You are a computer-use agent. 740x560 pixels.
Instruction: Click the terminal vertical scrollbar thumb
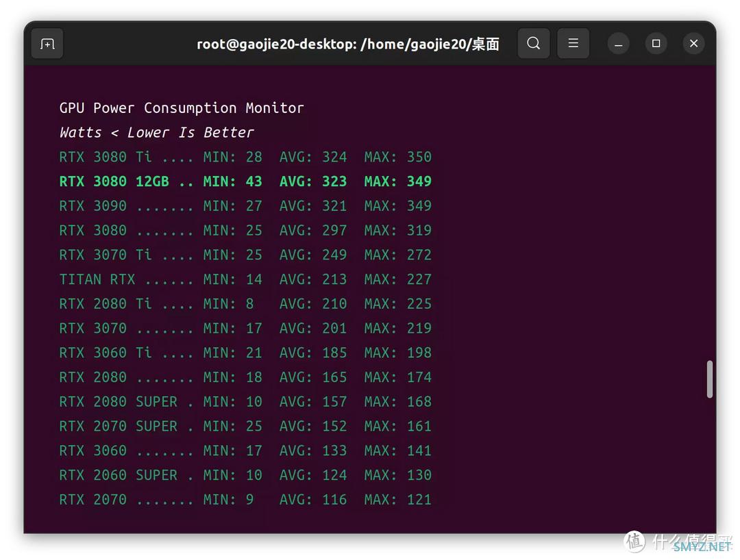[x=709, y=379]
